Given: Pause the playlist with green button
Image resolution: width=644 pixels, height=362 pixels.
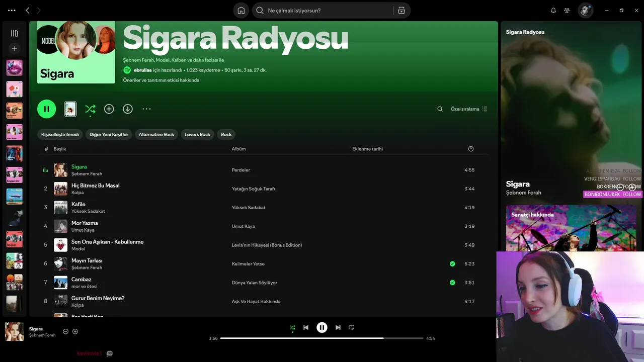Looking at the screenshot, I should coord(46,109).
